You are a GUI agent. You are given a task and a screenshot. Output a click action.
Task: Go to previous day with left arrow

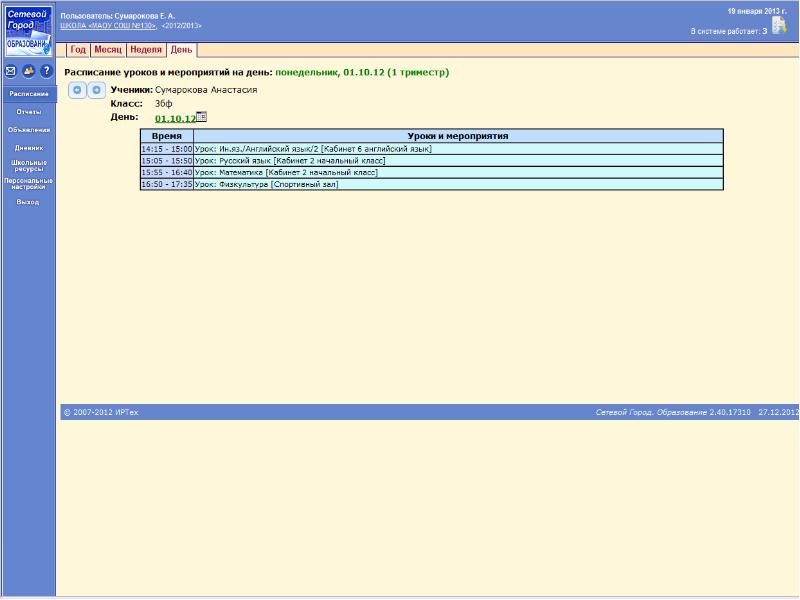click(x=77, y=90)
